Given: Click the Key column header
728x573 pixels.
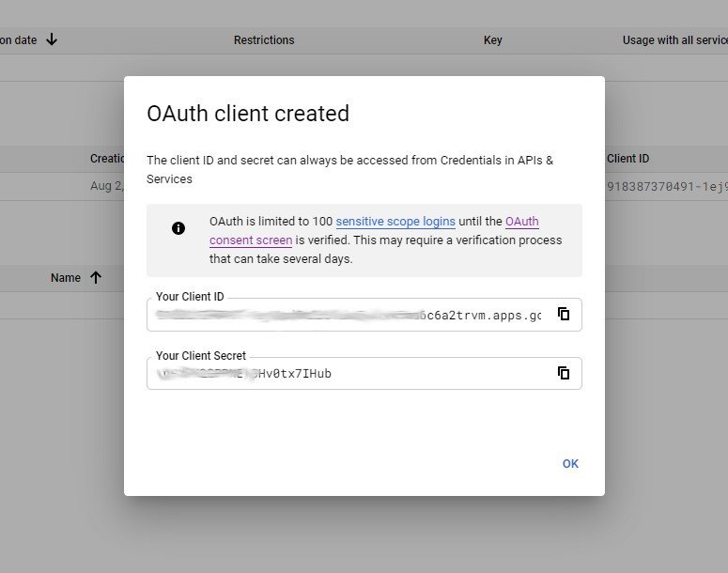Looking at the screenshot, I should pos(492,40).
